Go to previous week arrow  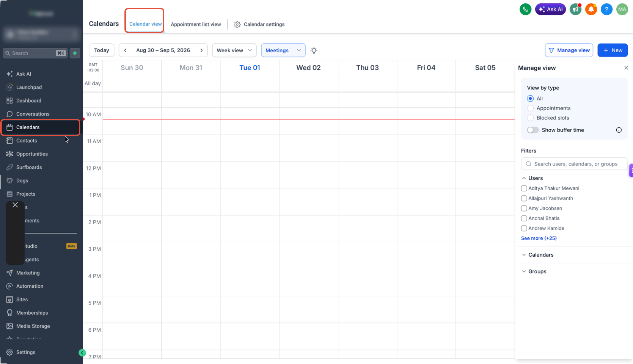click(x=125, y=50)
